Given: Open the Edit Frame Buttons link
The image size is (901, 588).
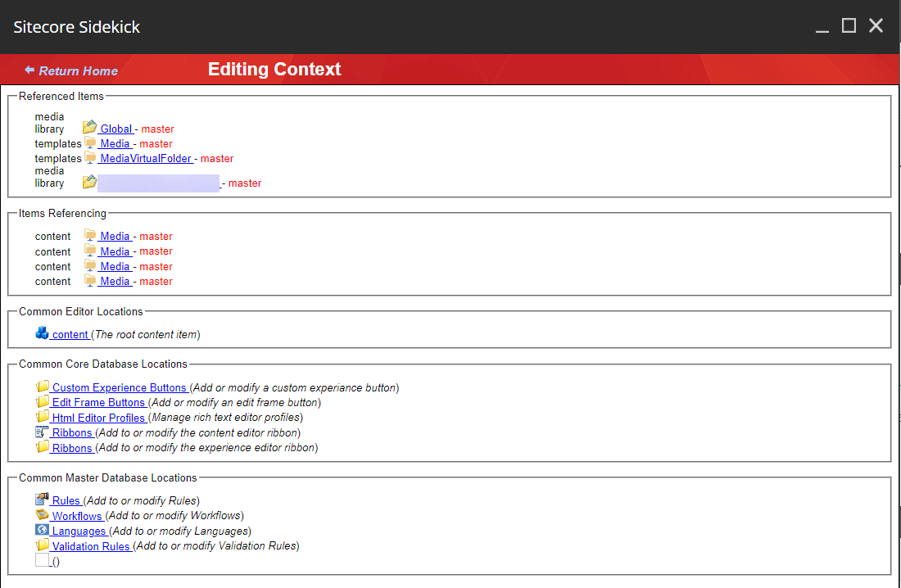Looking at the screenshot, I should pyautogui.click(x=98, y=402).
